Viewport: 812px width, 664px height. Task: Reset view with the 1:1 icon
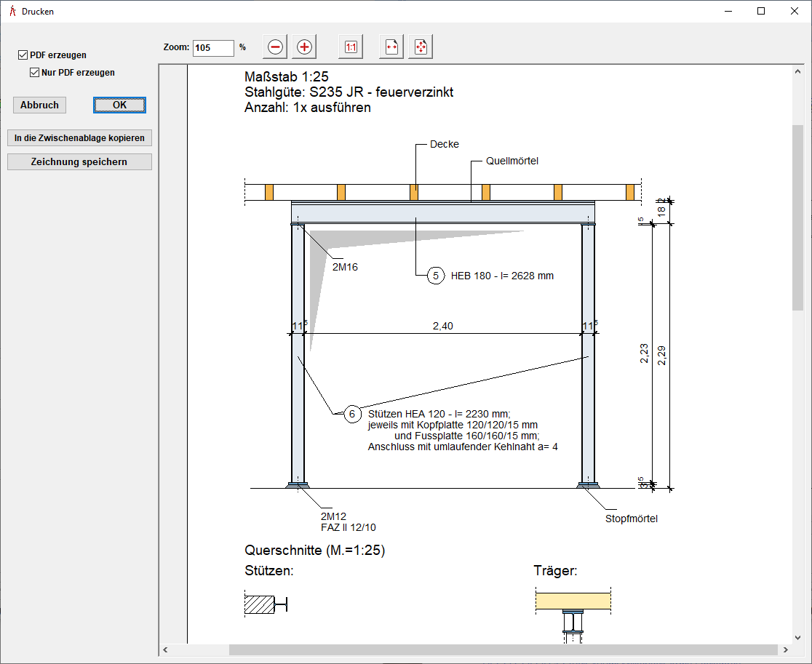[351, 47]
